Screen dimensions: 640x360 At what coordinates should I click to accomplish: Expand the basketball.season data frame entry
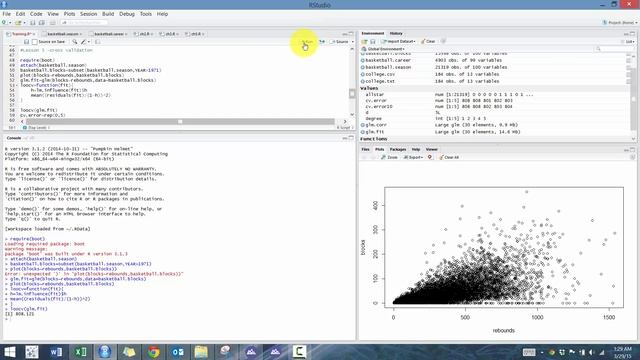[x=363, y=67]
